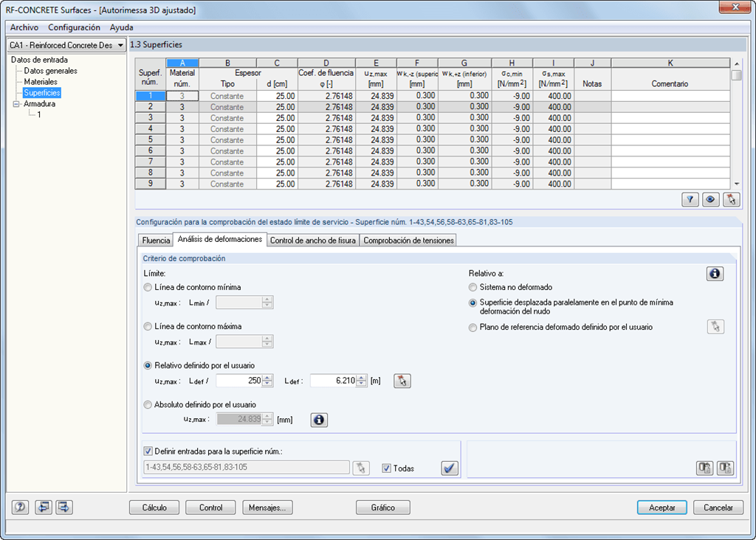The height and width of the screenshot is (540, 756).
Task: Click the blue checkmark apply button
Action: point(450,468)
